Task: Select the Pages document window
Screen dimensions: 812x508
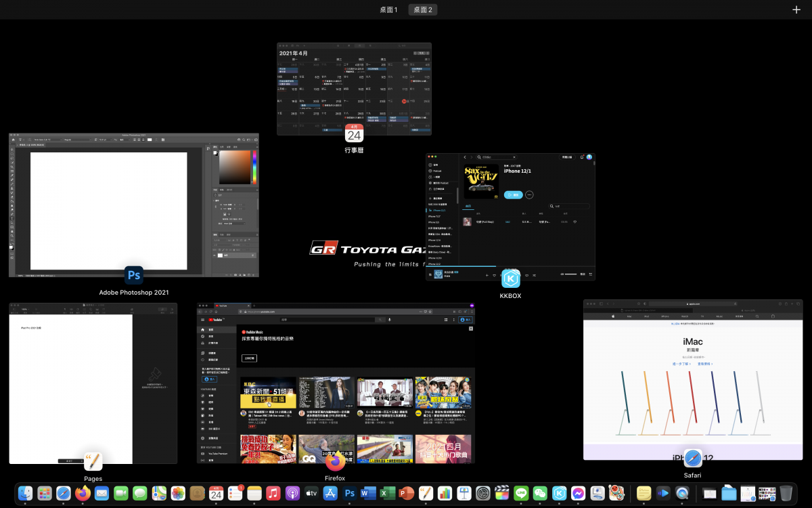Action: [93, 383]
